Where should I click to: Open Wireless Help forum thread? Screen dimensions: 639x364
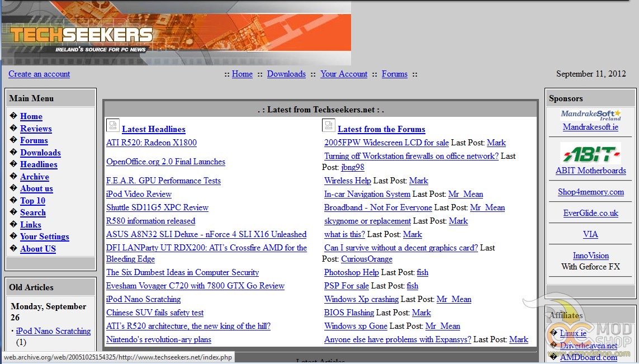click(x=348, y=181)
